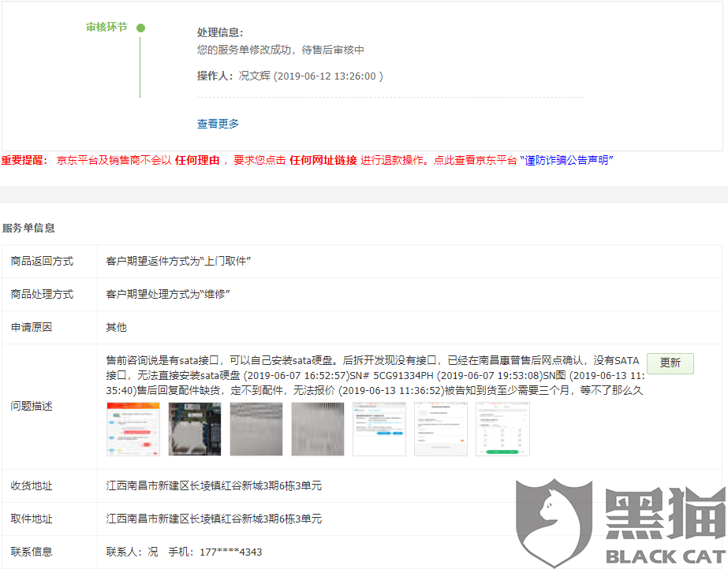Select the 取件地址 row label
This screenshot has height=569, width=728.
(x=32, y=519)
